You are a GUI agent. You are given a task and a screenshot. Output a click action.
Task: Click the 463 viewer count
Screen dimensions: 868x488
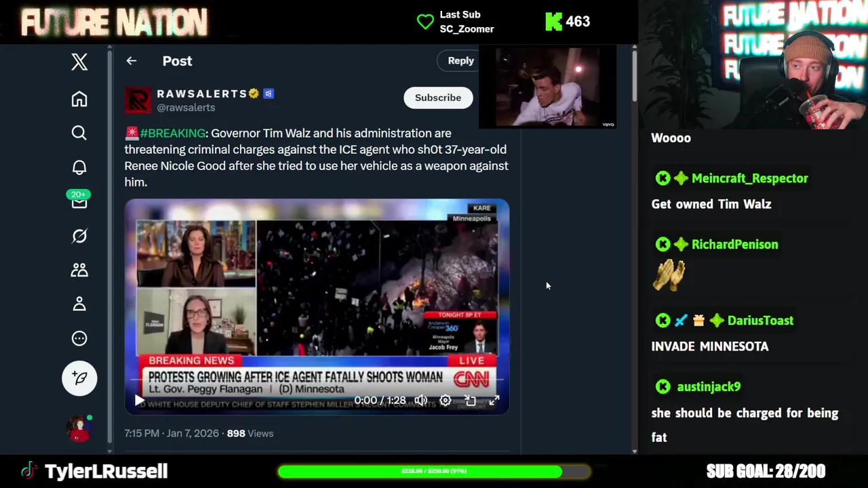[x=578, y=22]
